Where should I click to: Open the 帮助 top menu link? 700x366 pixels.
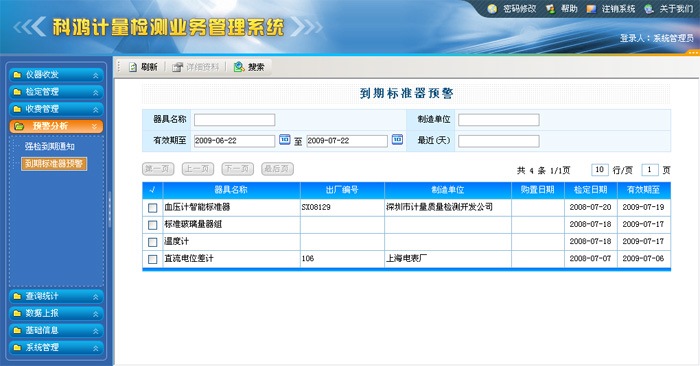click(x=569, y=8)
